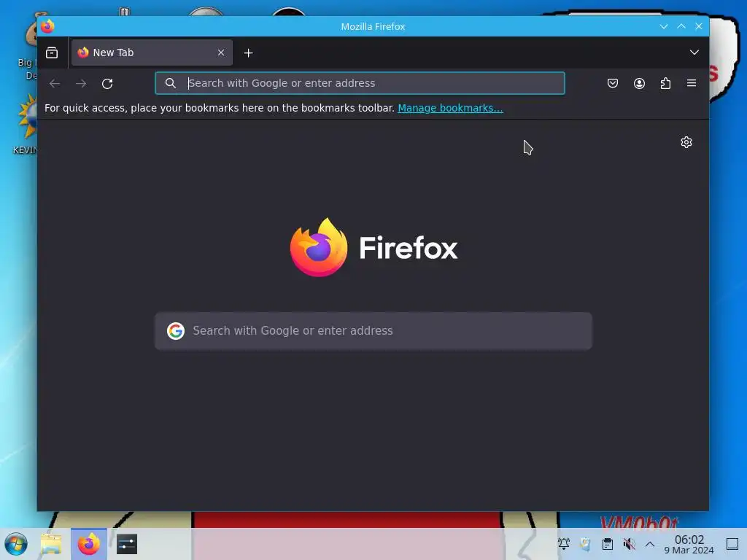Personalize new tab with gear icon
This screenshot has width=747, height=560.
[x=686, y=142]
